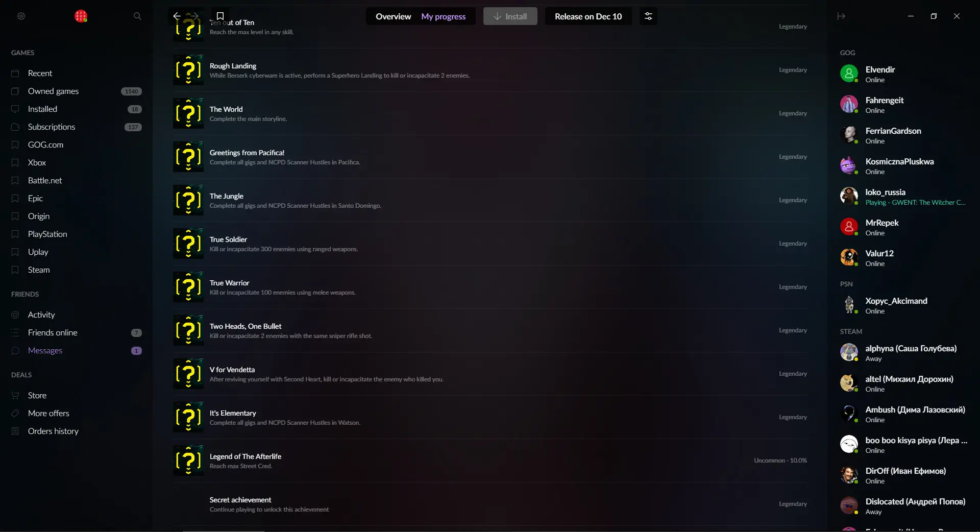Click the Secret achievement title
980x532 pixels.
pos(240,500)
